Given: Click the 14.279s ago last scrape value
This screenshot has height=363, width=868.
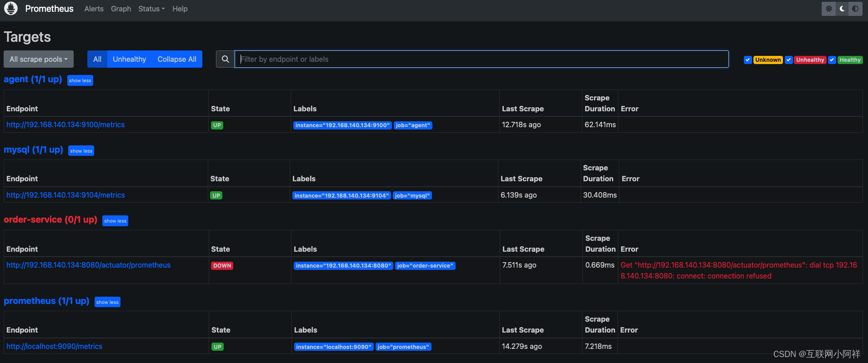Looking at the screenshot, I should pyautogui.click(x=522, y=346).
